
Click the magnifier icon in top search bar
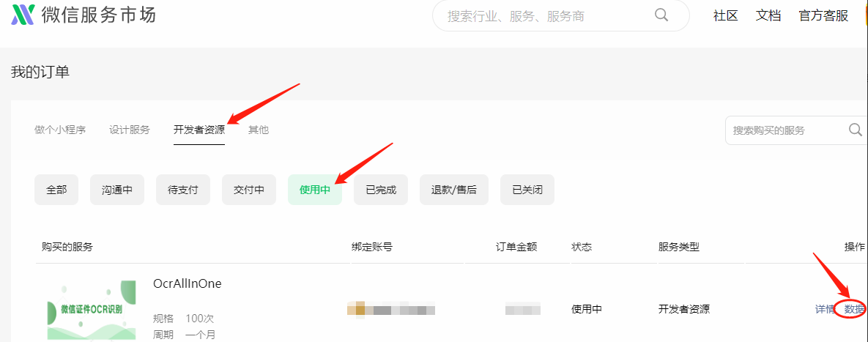coord(661,15)
